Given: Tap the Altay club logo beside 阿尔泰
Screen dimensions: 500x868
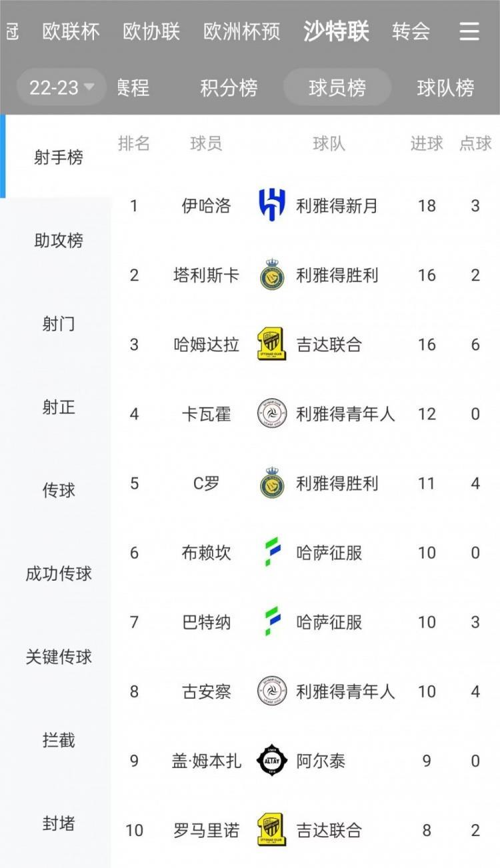Looking at the screenshot, I should tap(272, 761).
